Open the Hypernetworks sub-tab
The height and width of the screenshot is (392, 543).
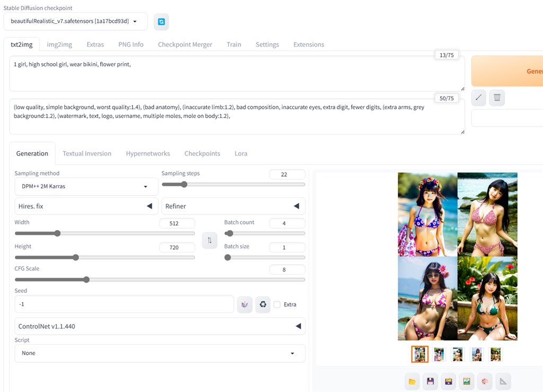coord(148,154)
